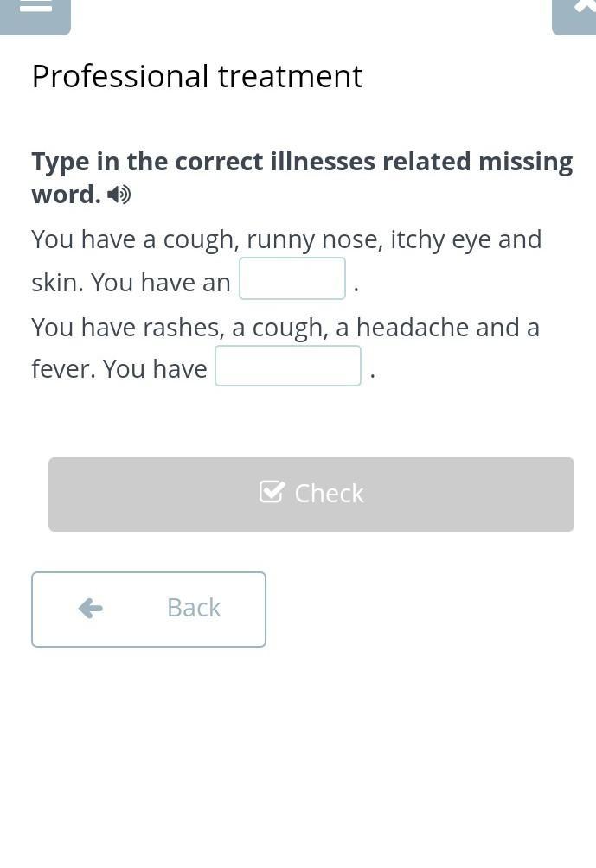Focus the blank after "You have an"

point(292,278)
